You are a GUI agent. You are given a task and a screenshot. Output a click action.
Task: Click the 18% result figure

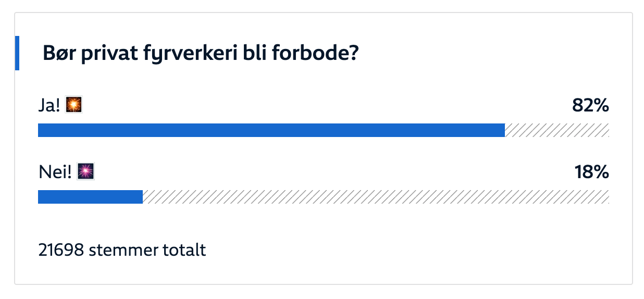tap(592, 172)
